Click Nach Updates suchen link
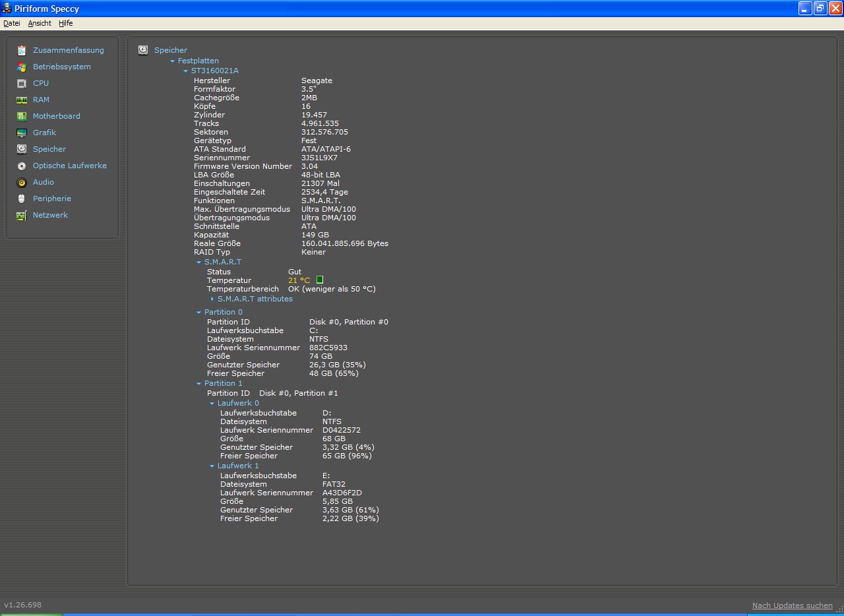Viewport: 844px width, 616px height. (x=792, y=605)
